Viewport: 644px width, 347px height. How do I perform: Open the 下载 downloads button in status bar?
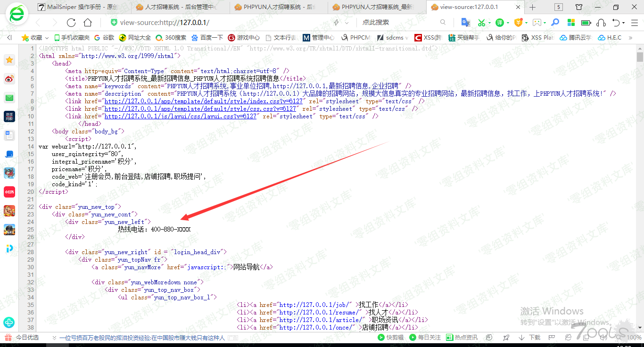pyautogui.click(x=529, y=338)
